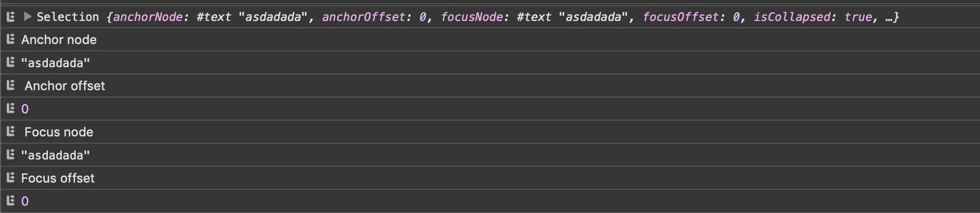Click log icon beside "asdadada" under Focus node
Viewport: 980px width, 213px height.
(x=10, y=155)
